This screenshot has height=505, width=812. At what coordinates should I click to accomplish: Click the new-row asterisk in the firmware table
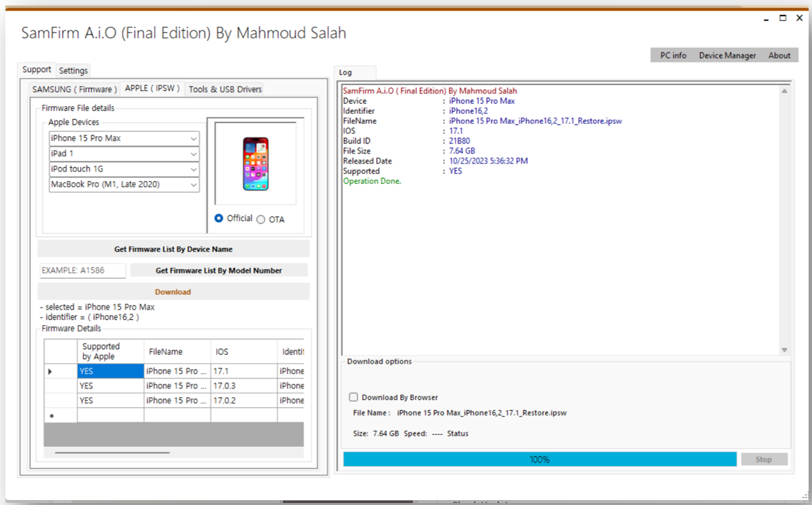pos(50,416)
